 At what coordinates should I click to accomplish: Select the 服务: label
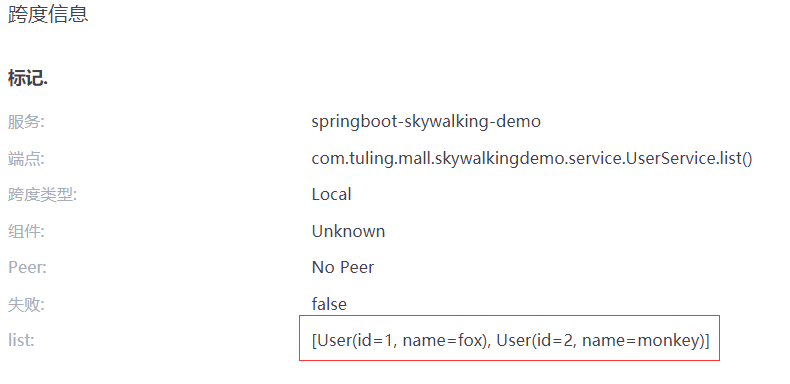pyautogui.click(x=26, y=122)
